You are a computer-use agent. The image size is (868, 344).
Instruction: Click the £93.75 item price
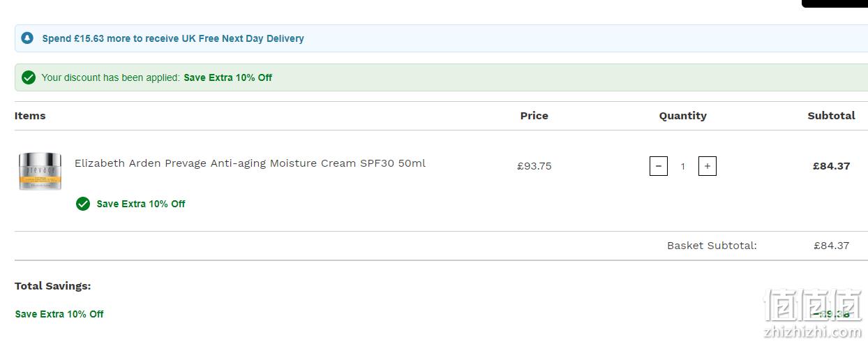click(534, 166)
